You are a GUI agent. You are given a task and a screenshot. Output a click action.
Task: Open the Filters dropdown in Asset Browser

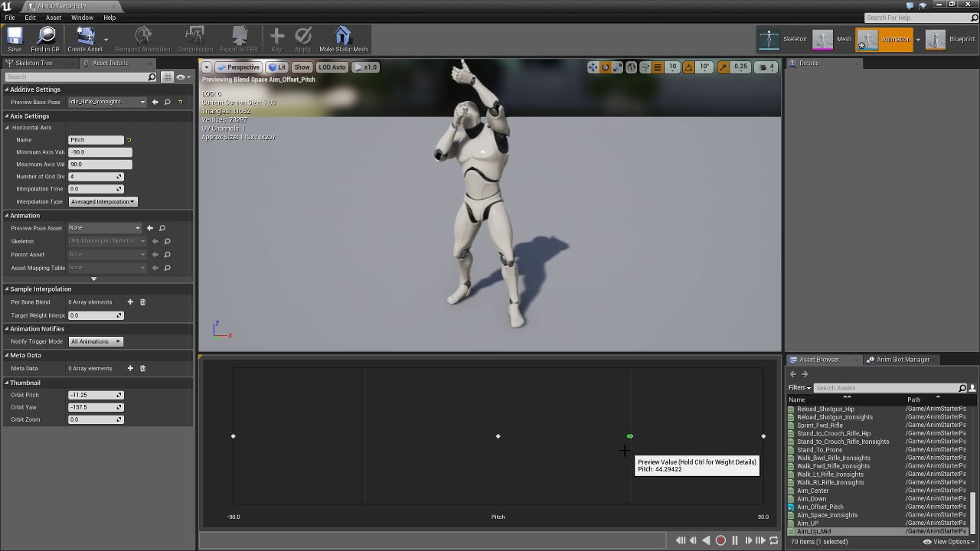click(799, 388)
